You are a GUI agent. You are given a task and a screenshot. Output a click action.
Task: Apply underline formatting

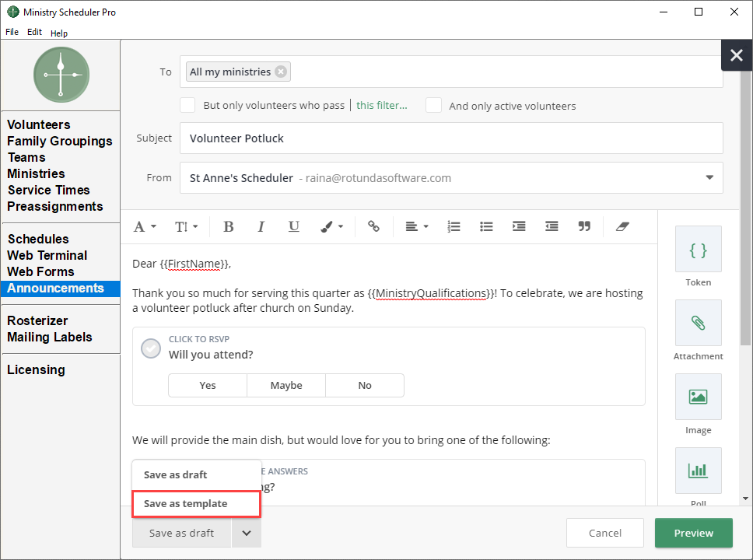coord(293,226)
